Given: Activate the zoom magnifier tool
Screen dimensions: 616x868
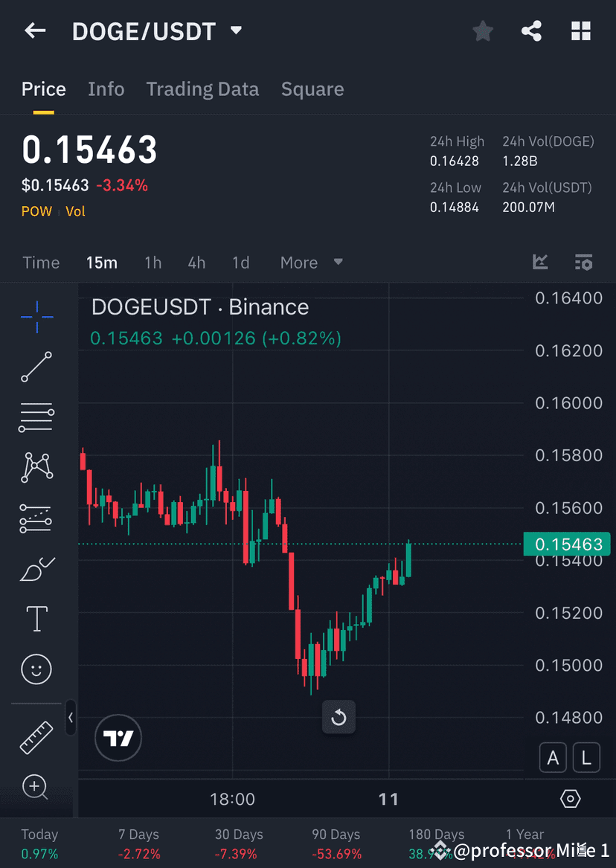Looking at the screenshot, I should 36,787.
